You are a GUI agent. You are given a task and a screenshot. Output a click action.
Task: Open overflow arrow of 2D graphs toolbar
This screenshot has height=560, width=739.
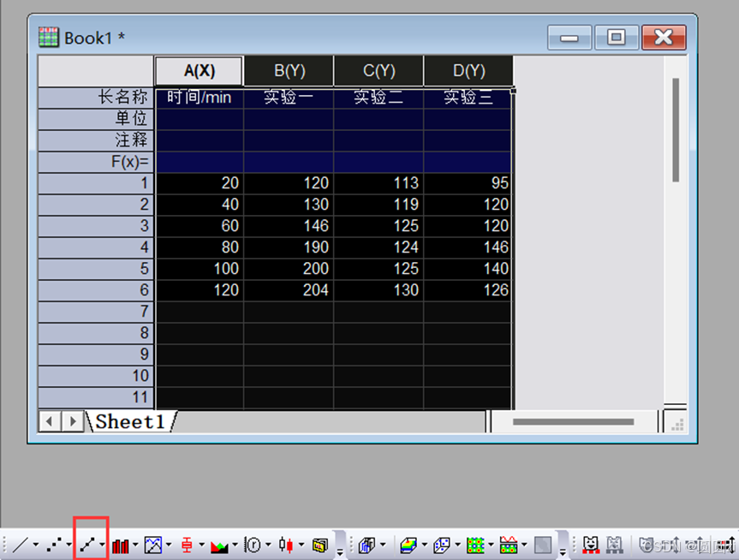[x=340, y=552]
